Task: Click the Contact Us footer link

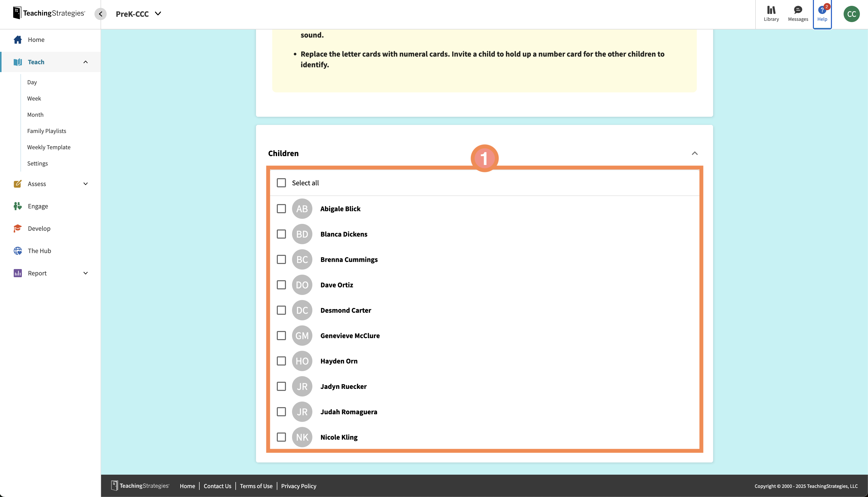Action: (x=217, y=486)
